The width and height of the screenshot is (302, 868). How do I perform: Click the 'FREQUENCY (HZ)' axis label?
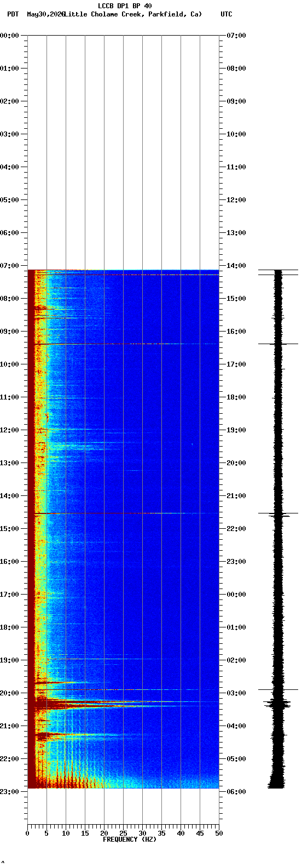pos(130,840)
